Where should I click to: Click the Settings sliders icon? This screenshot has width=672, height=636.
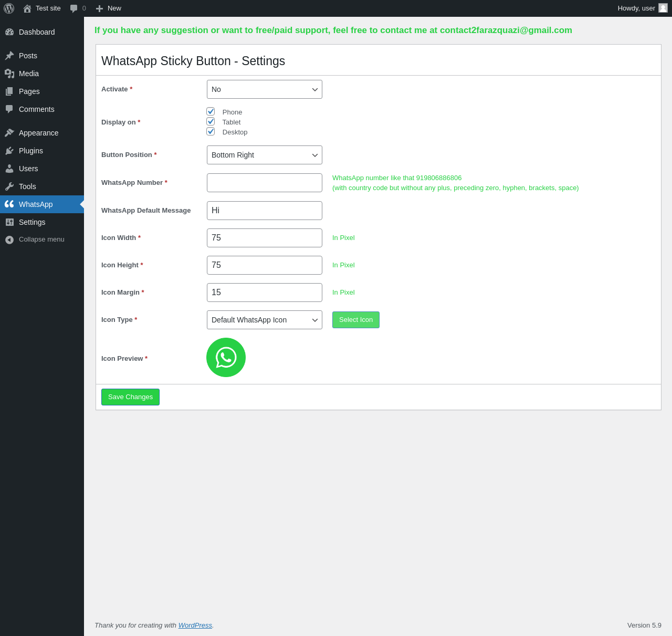click(x=9, y=222)
